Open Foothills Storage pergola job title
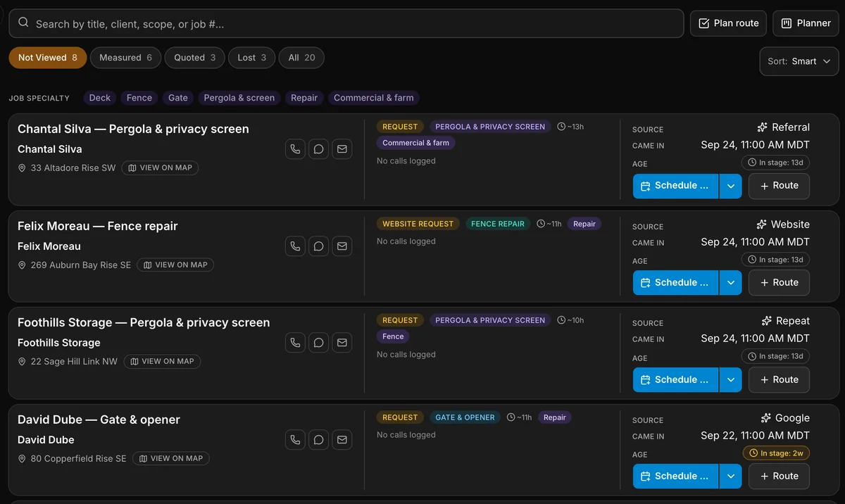 [x=144, y=322]
